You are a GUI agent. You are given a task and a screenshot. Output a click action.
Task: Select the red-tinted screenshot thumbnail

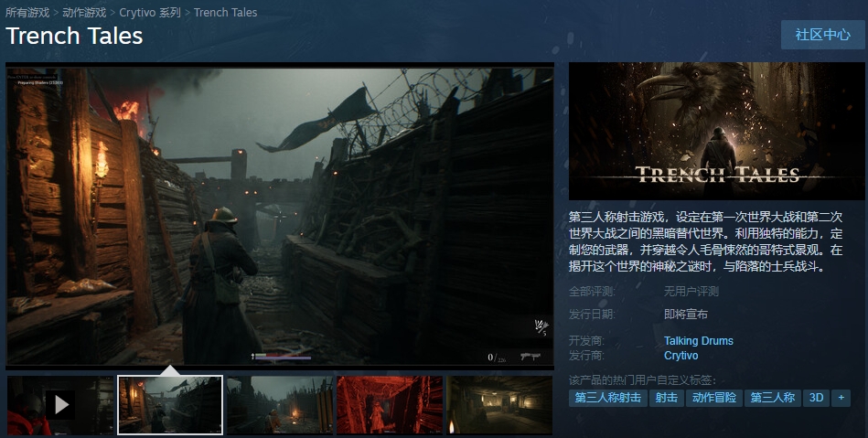point(390,405)
